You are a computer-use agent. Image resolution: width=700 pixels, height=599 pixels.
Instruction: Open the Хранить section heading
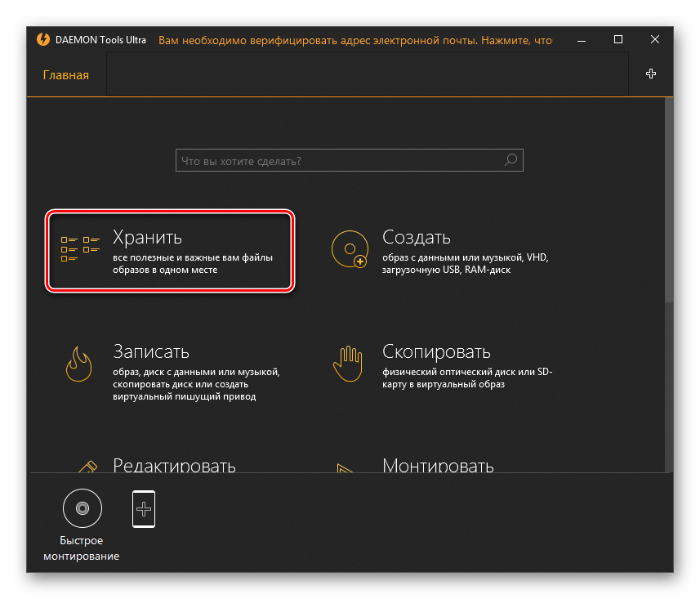click(147, 237)
